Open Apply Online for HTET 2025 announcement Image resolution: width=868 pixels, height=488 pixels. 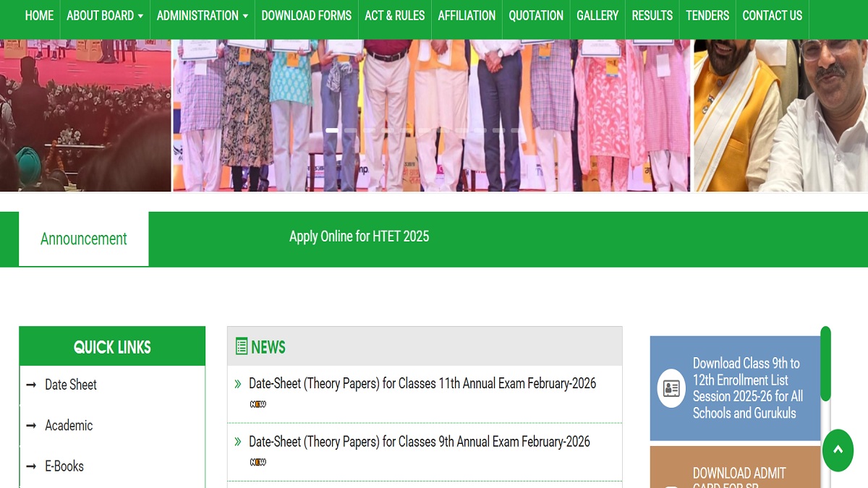[x=359, y=236]
